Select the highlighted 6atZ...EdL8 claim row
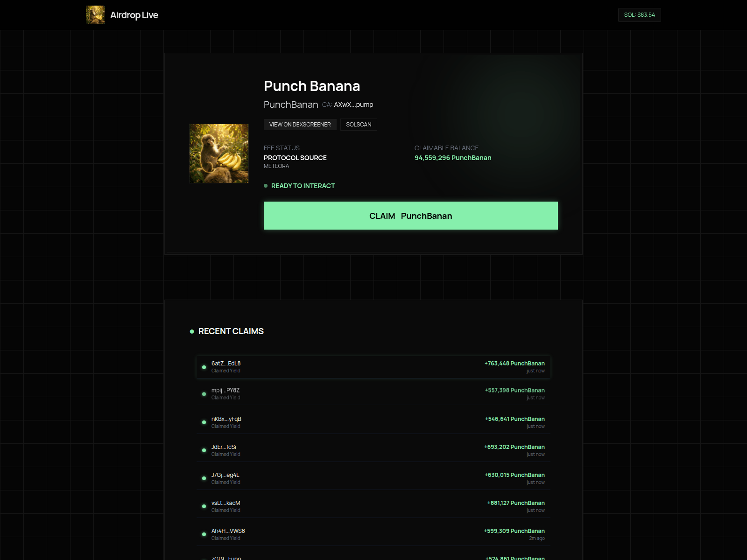 point(373,367)
